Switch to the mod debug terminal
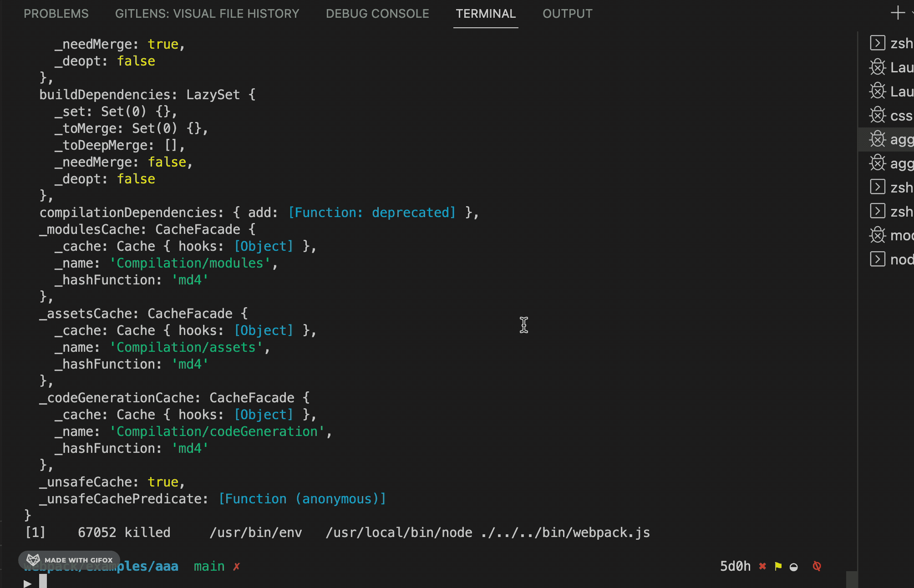914x588 pixels. click(x=891, y=235)
